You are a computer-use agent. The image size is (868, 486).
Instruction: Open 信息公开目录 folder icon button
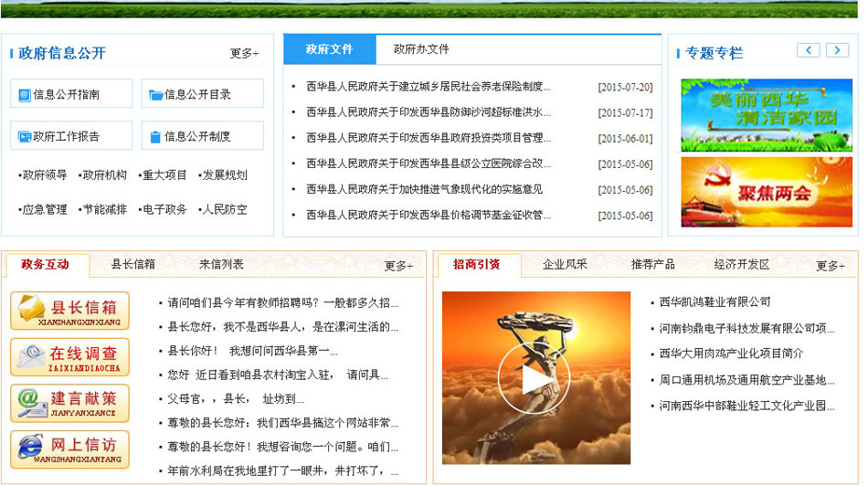[202, 94]
